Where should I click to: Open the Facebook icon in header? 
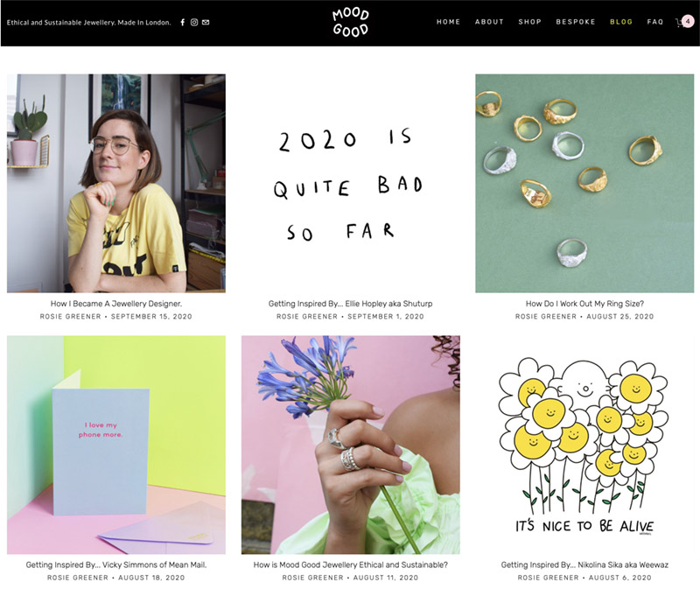click(x=183, y=23)
